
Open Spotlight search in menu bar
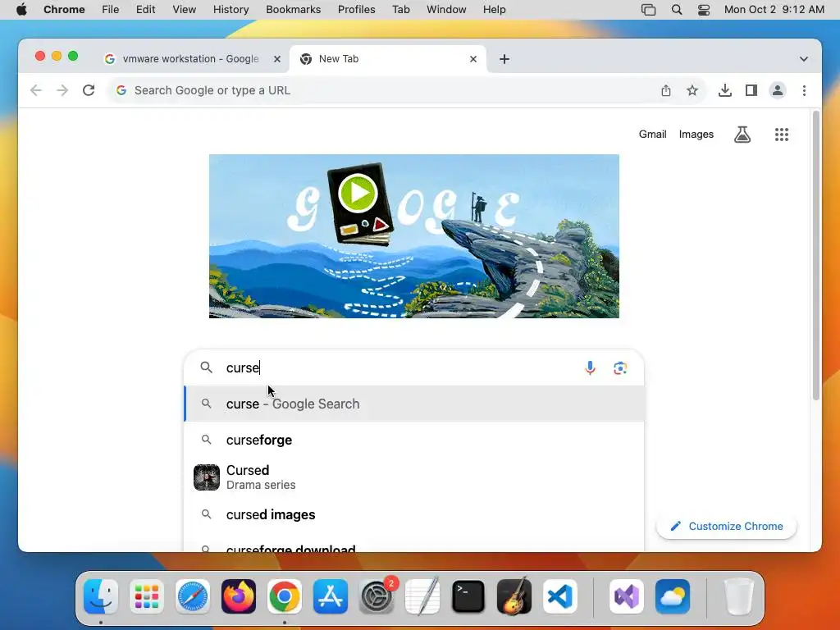pos(677,10)
